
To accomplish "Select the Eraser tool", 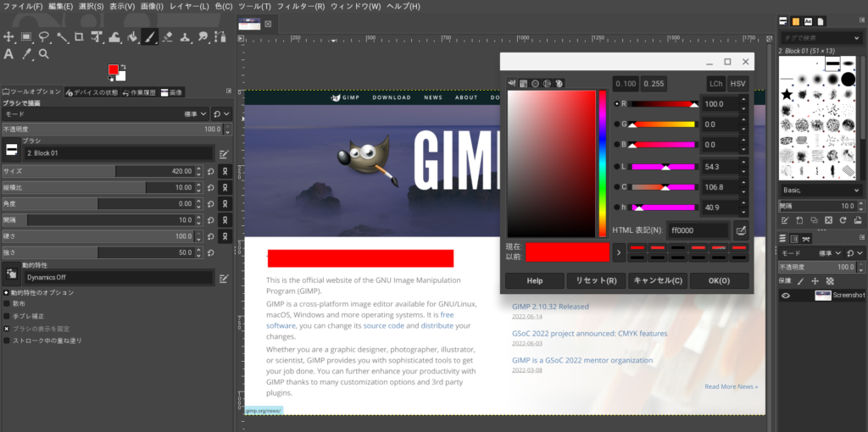I will coord(168,37).
